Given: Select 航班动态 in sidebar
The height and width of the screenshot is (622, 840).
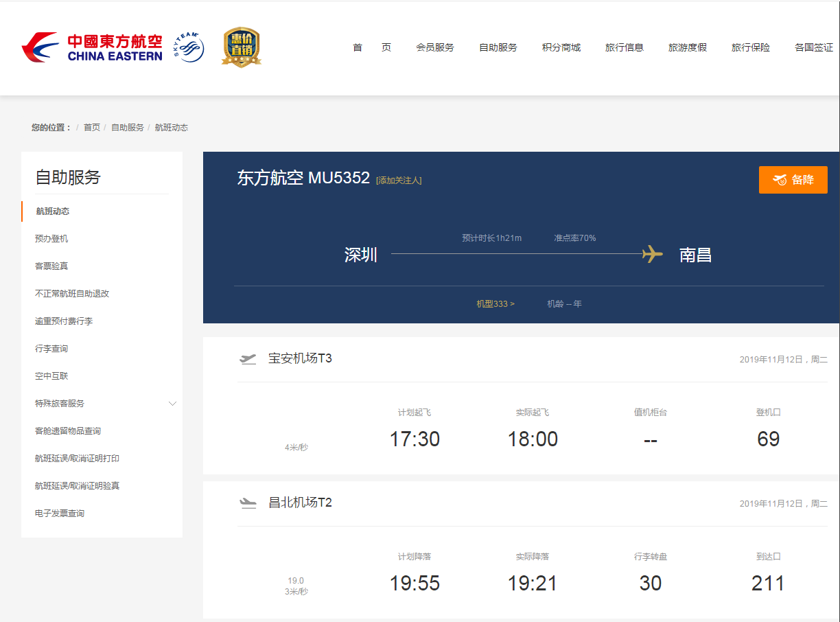Looking at the screenshot, I should 52,211.
